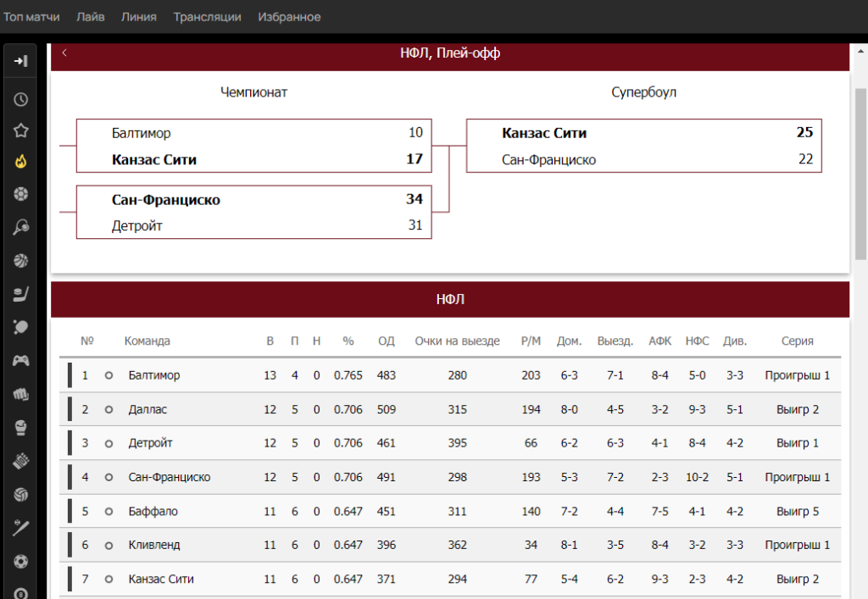Viewport: 868px width, 599px height.
Task: Expand the sidebar with the arrow icon
Action: click(x=20, y=61)
